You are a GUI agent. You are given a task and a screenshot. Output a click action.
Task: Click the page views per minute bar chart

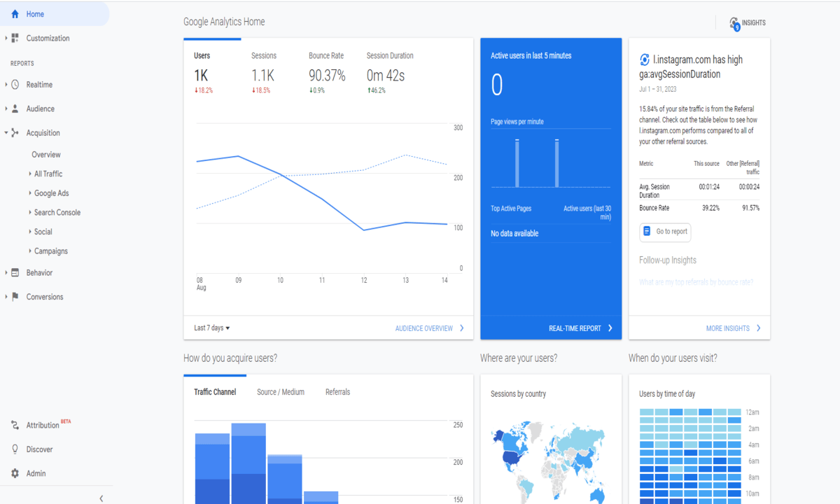[x=551, y=162]
